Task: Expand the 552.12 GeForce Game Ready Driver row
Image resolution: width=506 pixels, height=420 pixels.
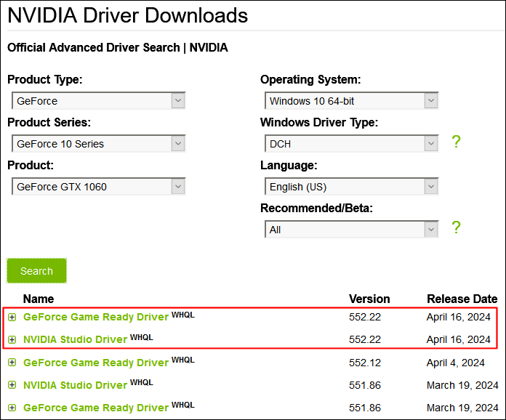Action: [12, 363]
